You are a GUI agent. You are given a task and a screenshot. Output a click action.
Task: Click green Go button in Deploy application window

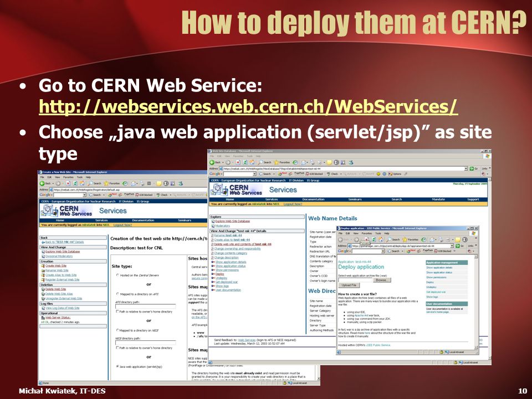(x=459, y=245)
